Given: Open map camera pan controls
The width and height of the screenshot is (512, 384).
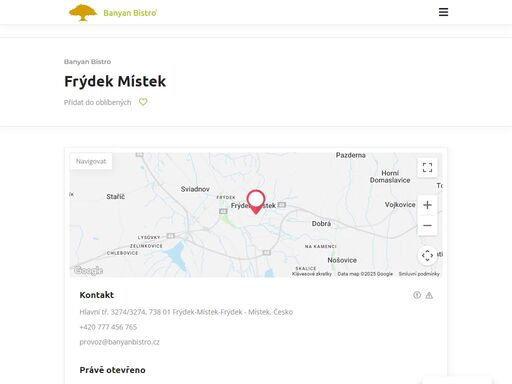Looking at the screenshot, I should (x=427, y=256).
